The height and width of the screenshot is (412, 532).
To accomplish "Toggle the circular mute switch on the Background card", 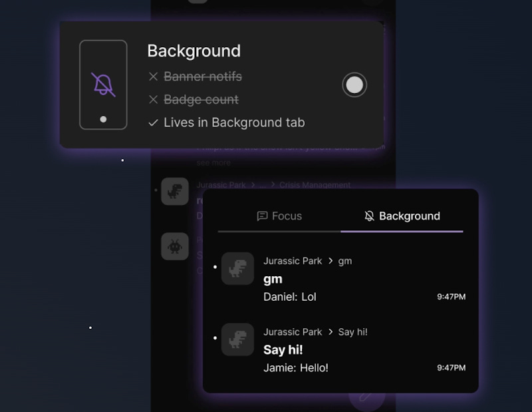I will coord(354,85).
